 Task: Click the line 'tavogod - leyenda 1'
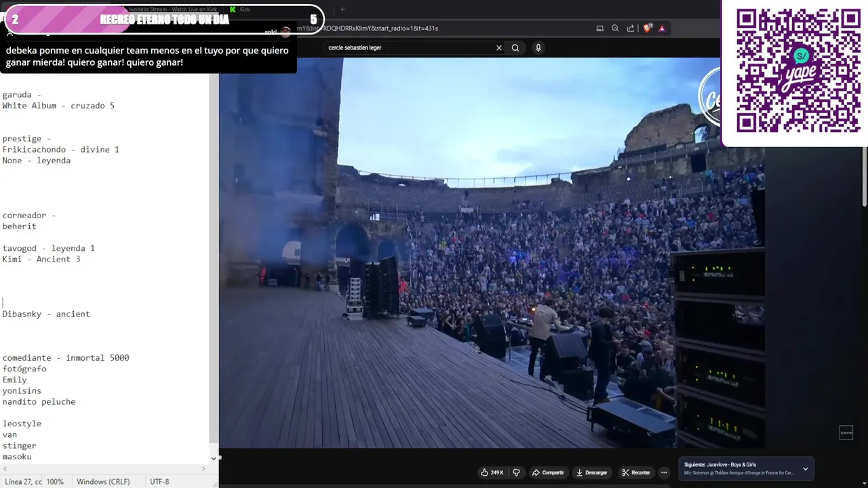pos(49,248)
